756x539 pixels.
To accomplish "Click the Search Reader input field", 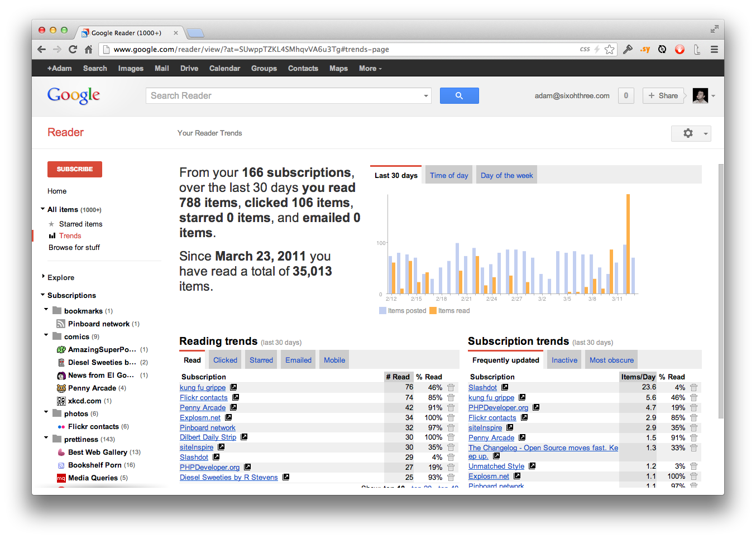I will coord(284,95).
